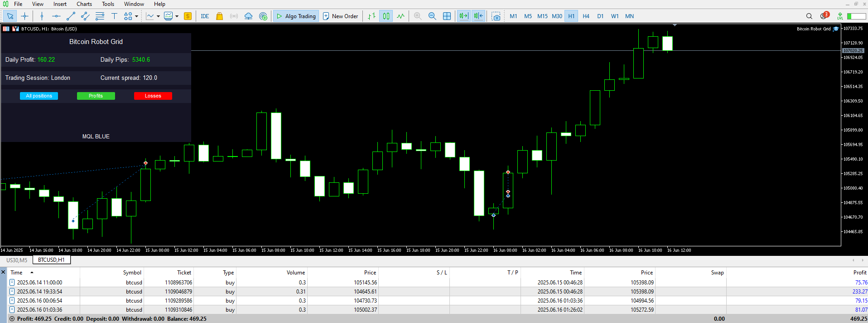Open the search magnifier at top right
Viewport: 868px width, 323px height.
pyautogui.click(x=809, y=16)
